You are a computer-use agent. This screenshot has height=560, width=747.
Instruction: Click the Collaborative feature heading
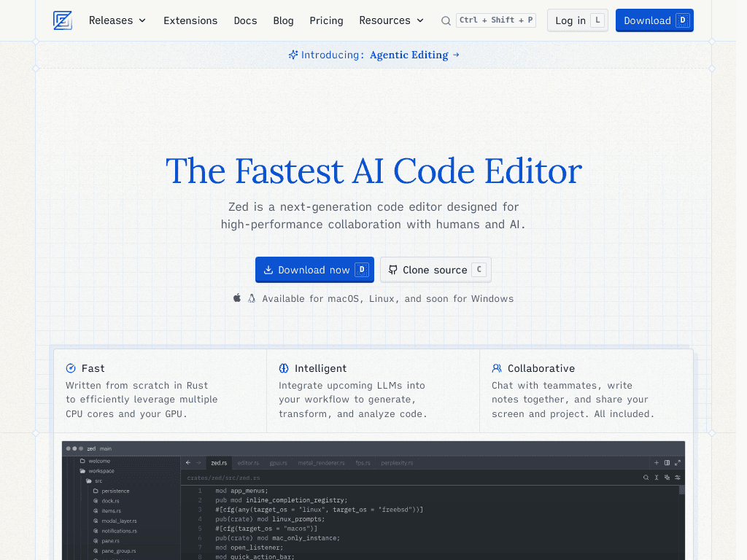(541, 368)
